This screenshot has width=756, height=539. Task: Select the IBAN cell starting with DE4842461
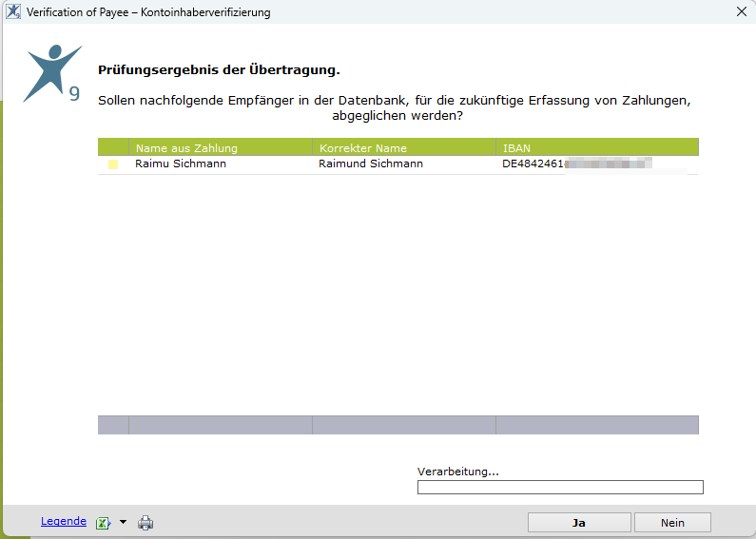pyautogui.click(x=576, y=164)
